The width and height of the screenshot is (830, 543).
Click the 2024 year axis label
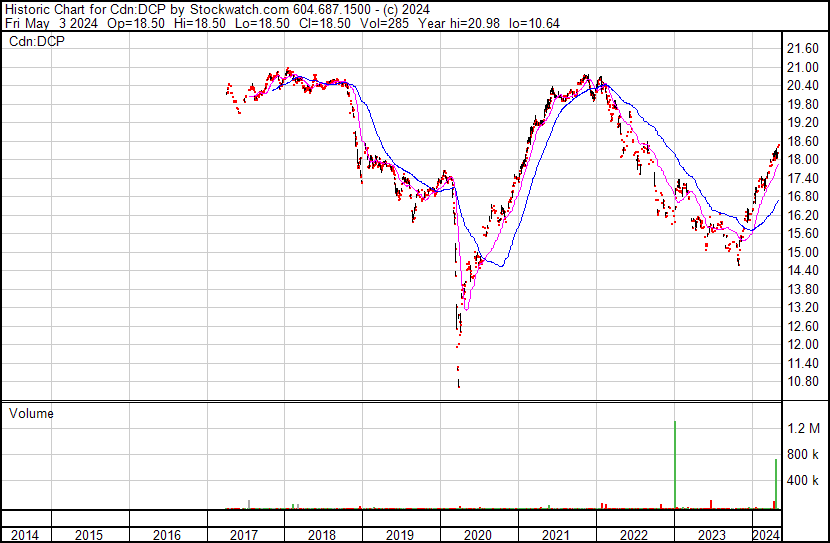(766, 535)
